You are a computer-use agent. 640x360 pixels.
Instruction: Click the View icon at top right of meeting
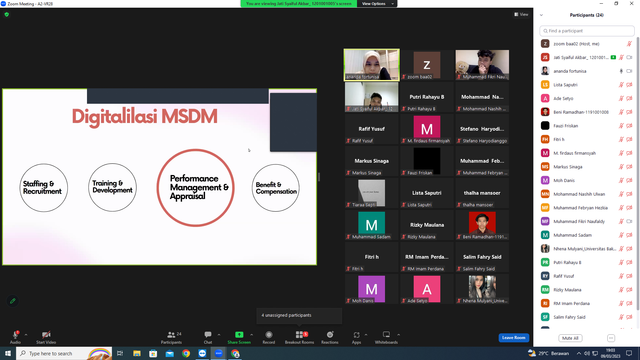[x=521, y=14]
